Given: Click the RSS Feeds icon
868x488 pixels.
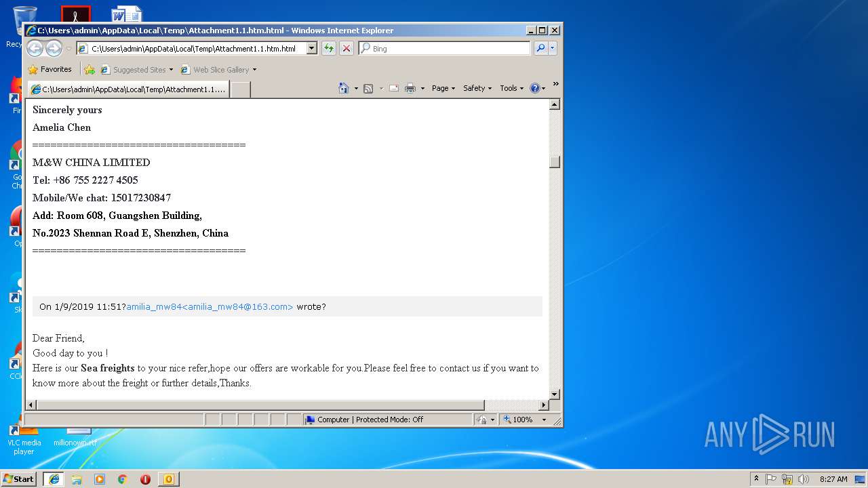Looking at the screenshot, I should pos(368,88).
